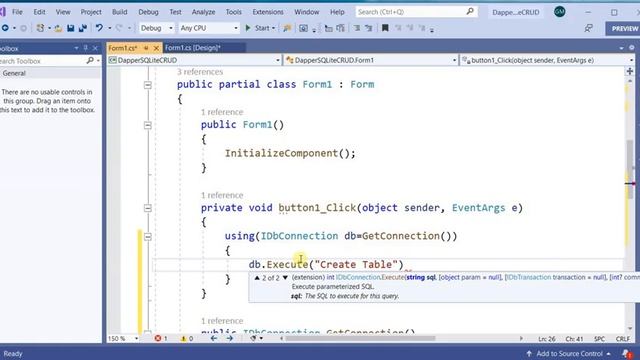Open the Project menu
The width and height of the screenshot is (640, 360).
tap(91, 12)
